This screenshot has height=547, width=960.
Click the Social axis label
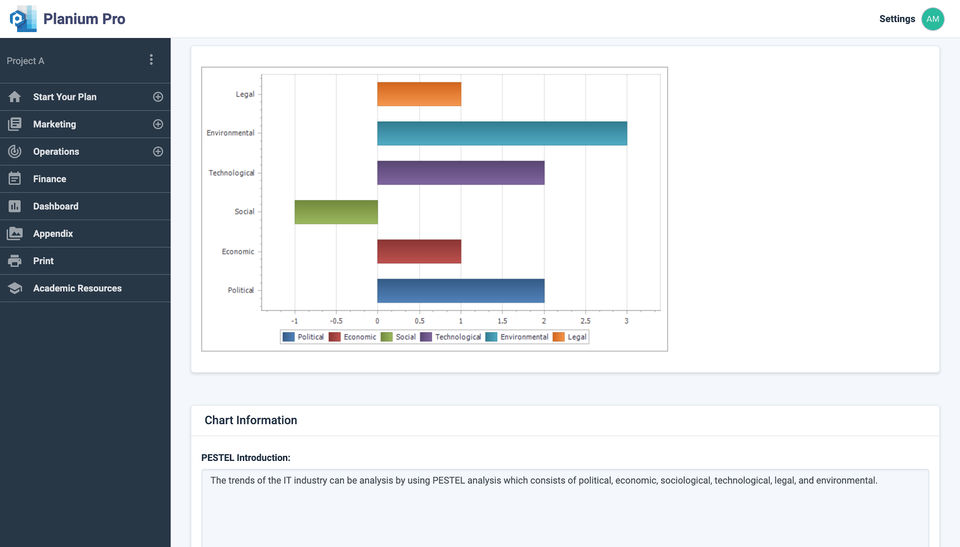244,211
